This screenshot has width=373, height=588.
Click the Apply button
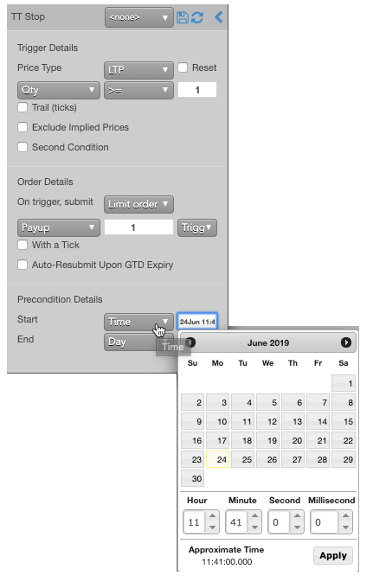(333, 555)
